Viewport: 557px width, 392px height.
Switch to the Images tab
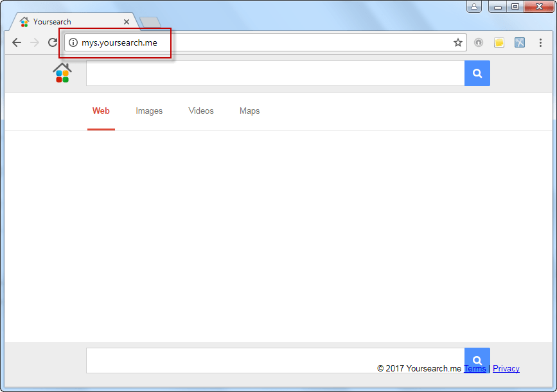click(149, 111)
